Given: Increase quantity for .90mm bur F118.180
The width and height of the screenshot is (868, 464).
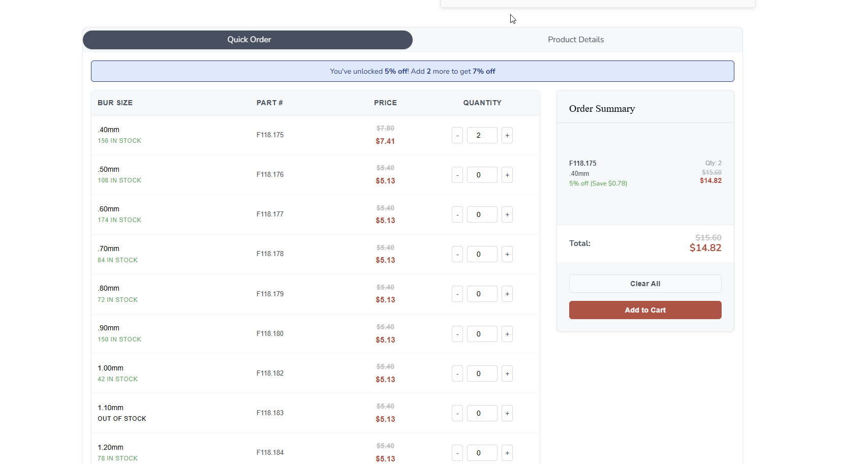Looking at the screenshot, I should (507, 333).
